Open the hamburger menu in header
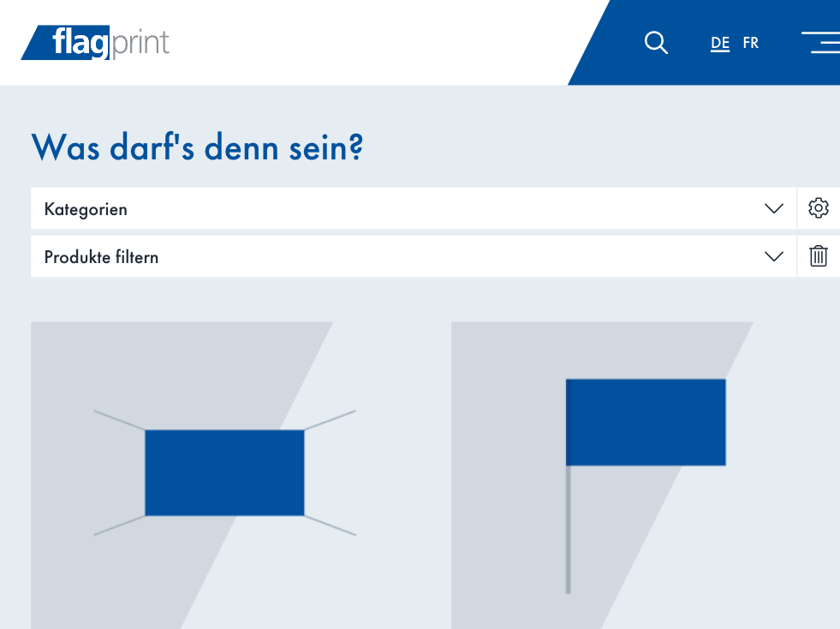The width and height of the screenshot is (840, 629). pyautogui.click(x=820, y=43)
